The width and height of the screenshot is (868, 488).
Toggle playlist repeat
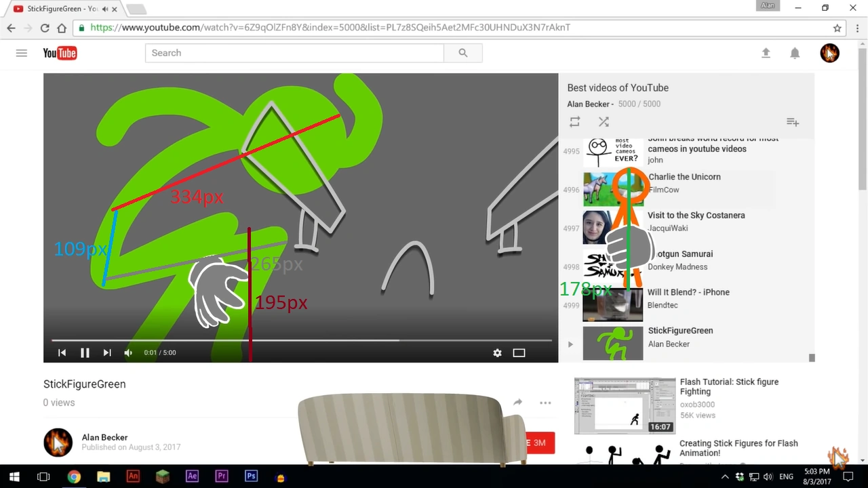click(575, 122)
